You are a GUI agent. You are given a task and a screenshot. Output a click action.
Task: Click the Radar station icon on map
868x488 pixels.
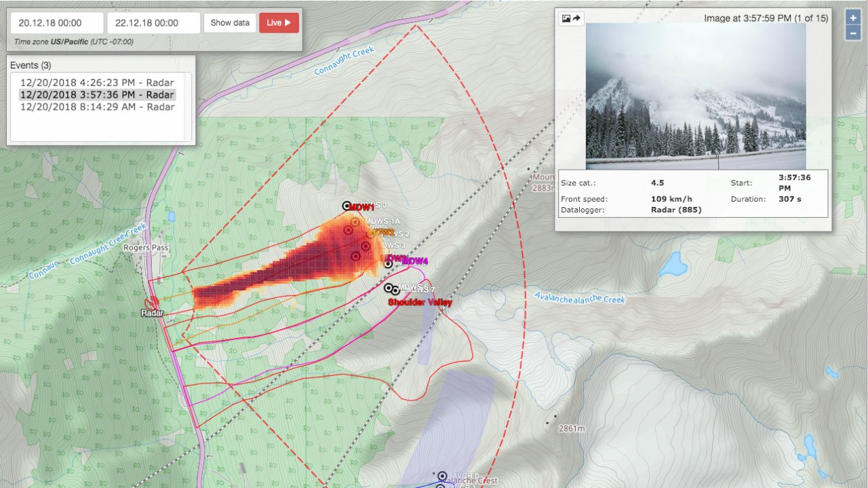[151, 302]
